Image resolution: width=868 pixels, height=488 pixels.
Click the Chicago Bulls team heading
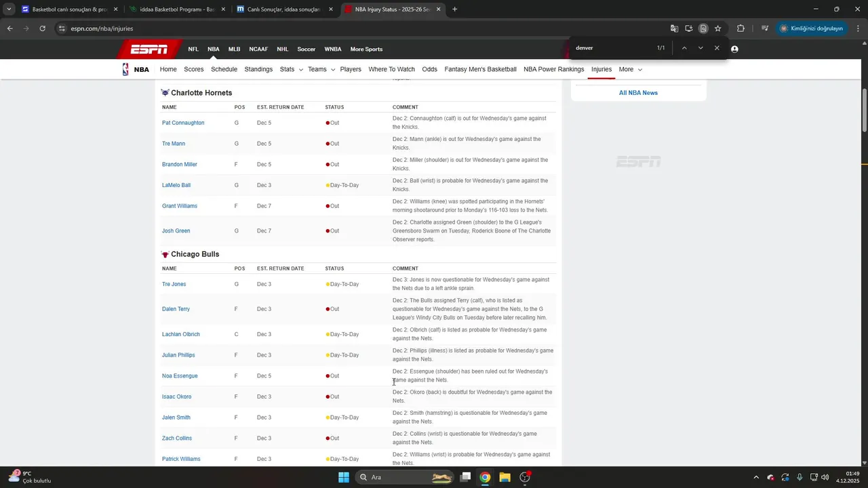coord(195,254)
